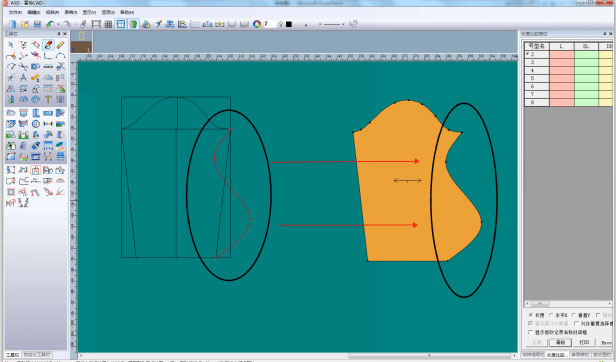Open the first menu in menu bar

[15, 13]
